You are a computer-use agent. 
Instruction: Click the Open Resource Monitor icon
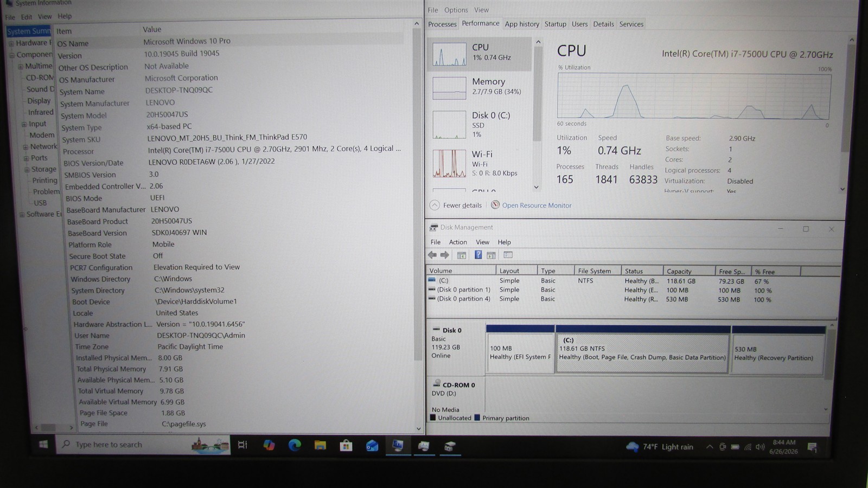click(x=495, y=205)
